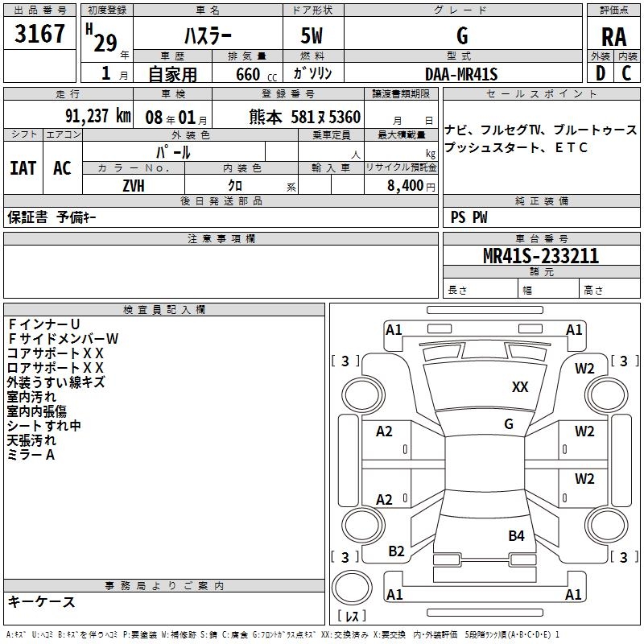
Task: Select the キーケース office notice text
Action: pos(42,601)
